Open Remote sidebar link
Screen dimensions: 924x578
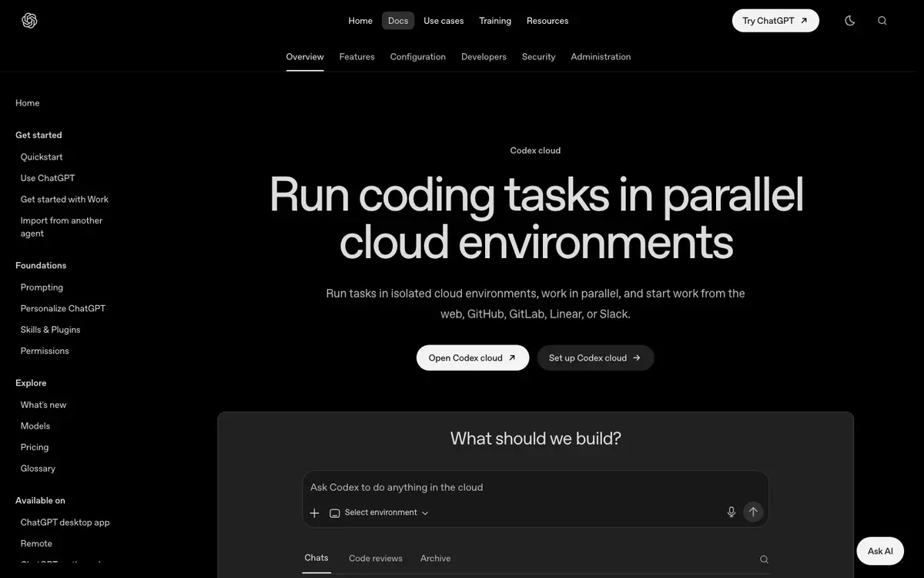[x=36, y=544]
